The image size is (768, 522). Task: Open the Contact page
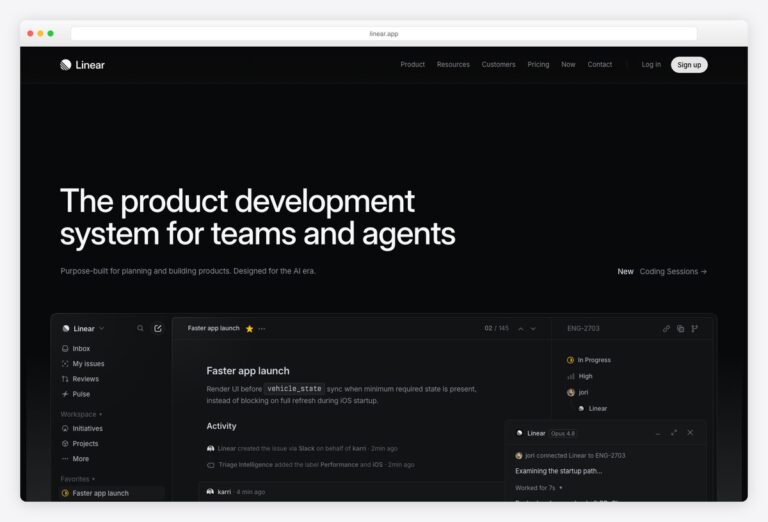pyautogui.click(x=600, y=64)
